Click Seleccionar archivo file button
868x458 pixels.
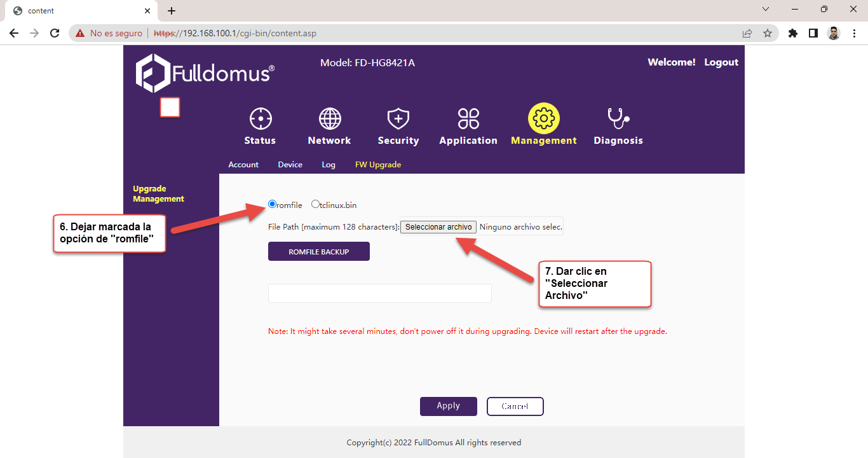point(438,227)
